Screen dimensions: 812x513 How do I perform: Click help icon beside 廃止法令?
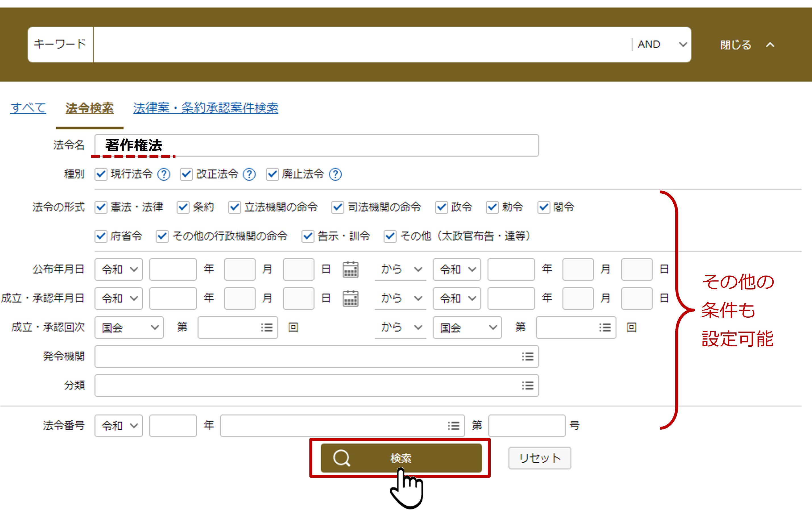(x=335, y=175)
